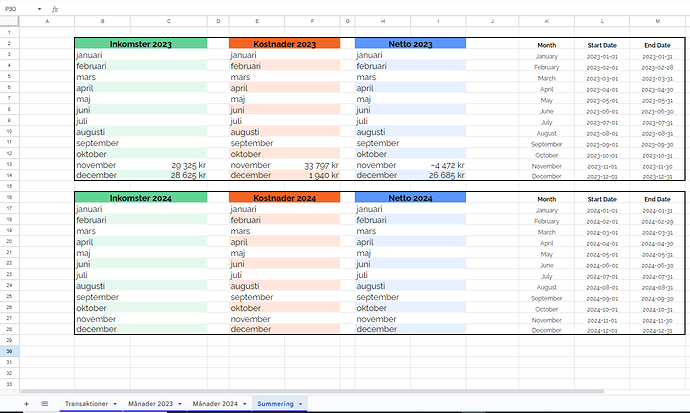Select the Kostnader 2024 orange header cell

[285, 198]
